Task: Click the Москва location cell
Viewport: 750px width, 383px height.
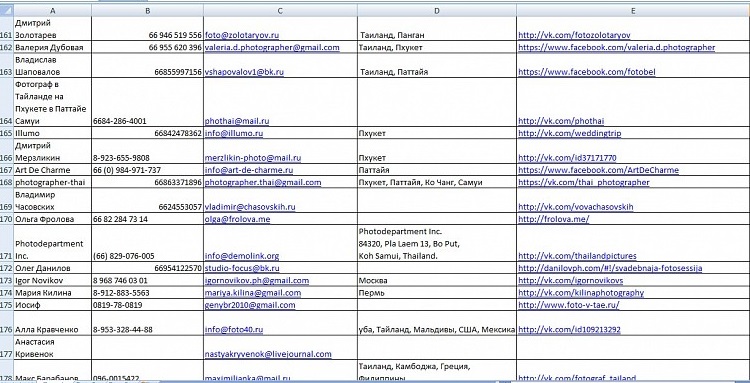Action: pyautogui.click(x=437, y=281)
